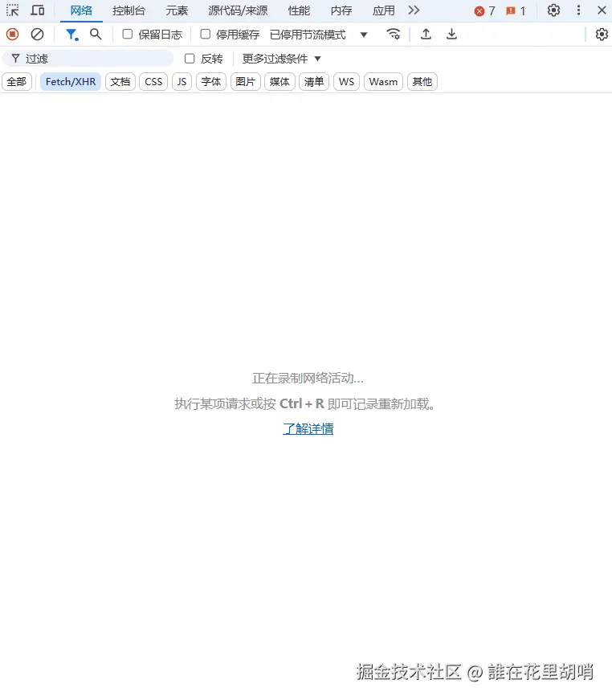Switch to the 应用 tab
Image resolution: width=612 pixels, height=700 pixels.
(x=384, y=10)
